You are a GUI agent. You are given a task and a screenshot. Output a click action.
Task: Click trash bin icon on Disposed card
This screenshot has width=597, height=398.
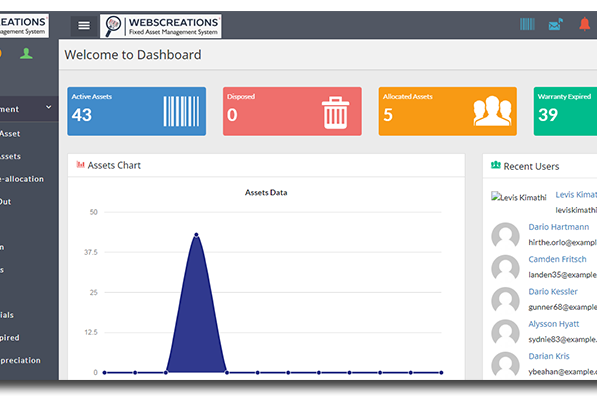pos(335,113)
